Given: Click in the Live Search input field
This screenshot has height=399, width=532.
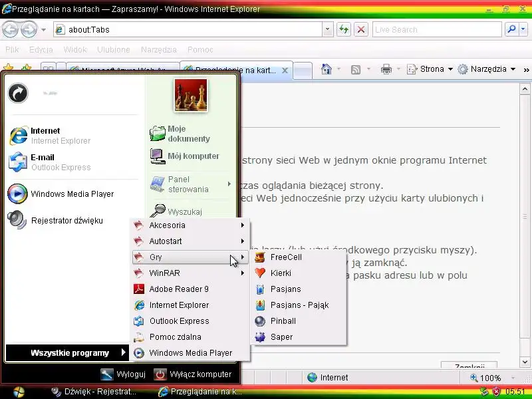Looking at the screenshot, I should [437, 29].
